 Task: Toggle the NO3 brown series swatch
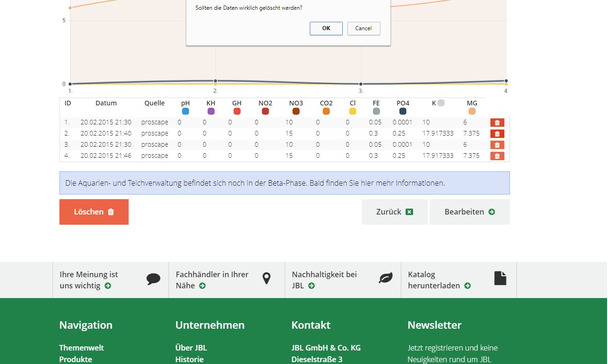pos(296,111)
